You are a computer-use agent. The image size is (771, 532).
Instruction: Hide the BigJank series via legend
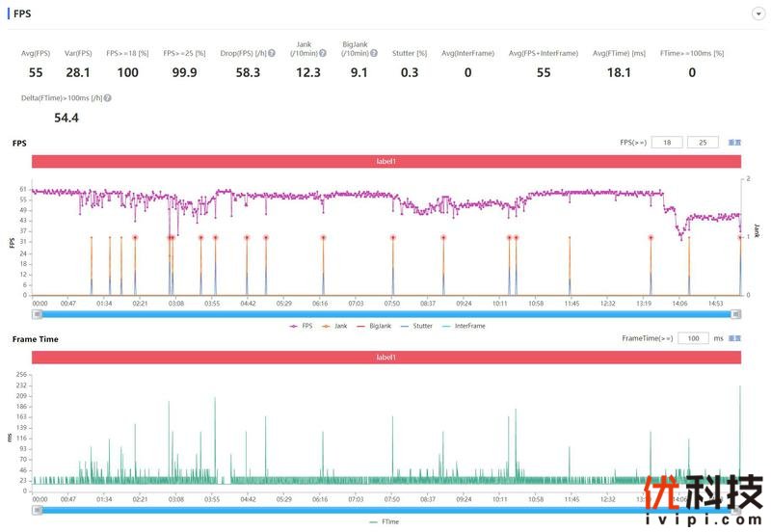(x=379, y=326)
